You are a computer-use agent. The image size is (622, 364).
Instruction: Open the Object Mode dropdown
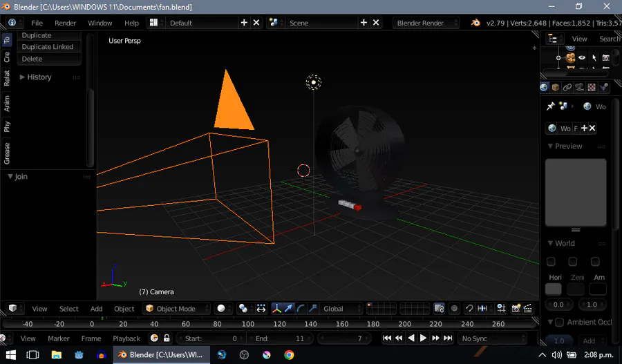[176, 309]
